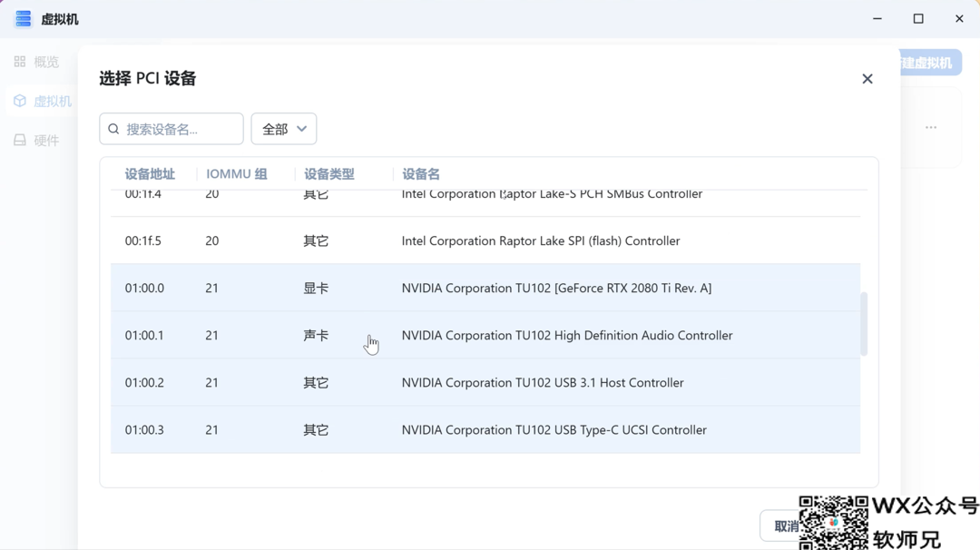This screenshot has height=550, width=980.
Task: Click the 显卡 device type cell
Action: tap(316, 288)
